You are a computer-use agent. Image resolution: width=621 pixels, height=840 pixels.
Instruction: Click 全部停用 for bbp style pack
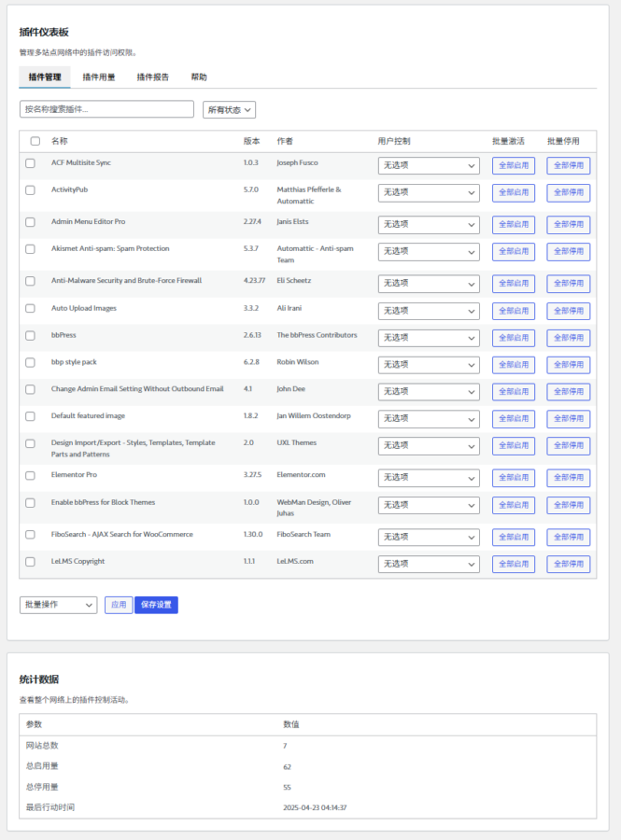click(568, 365)
